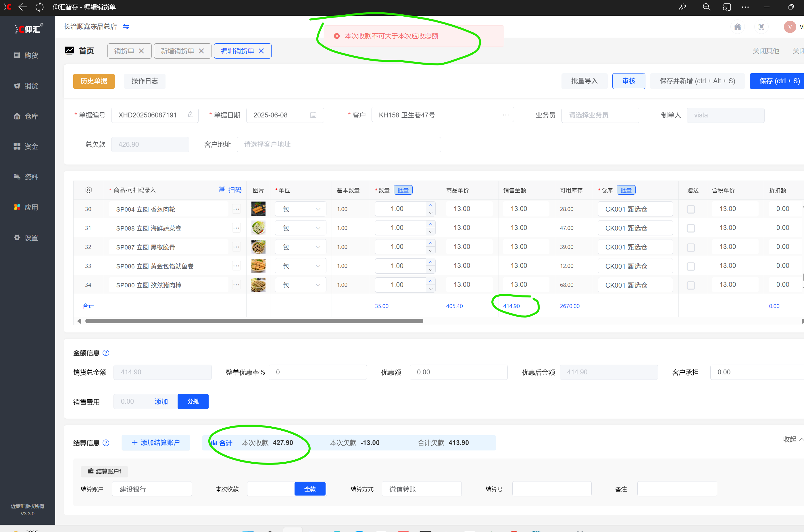Image resolution: width=804 pixels, height=532 pixels.
Task: View thumbnail image of SP086 黄金包馅鱿鱼卷
Action: 258,266
